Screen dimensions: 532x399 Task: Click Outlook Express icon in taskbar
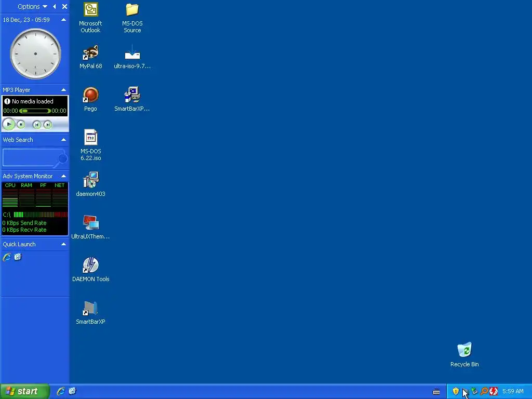tap(72, 391)
